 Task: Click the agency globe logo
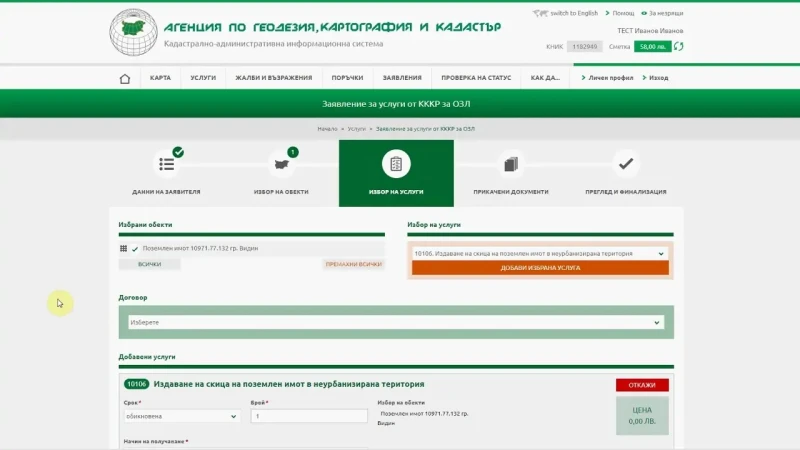pos(134,32)
